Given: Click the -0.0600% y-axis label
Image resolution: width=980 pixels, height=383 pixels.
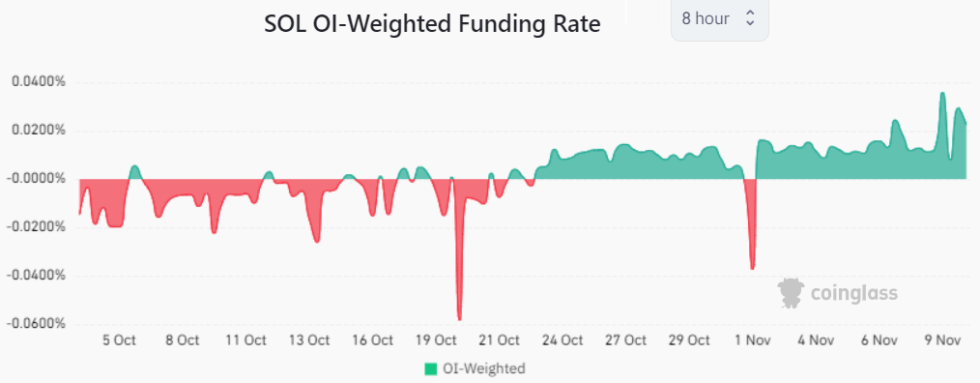Looking at the screenshot, I should (37, 324).
